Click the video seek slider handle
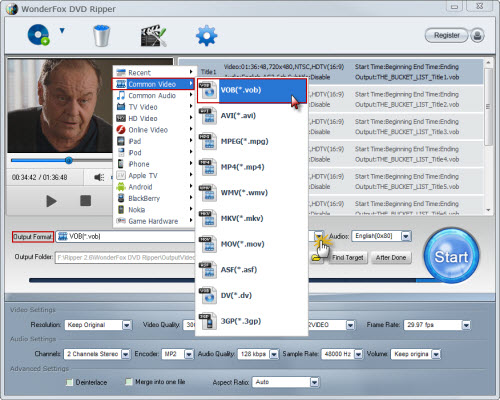The image size is (500, 400). [69, 161]
